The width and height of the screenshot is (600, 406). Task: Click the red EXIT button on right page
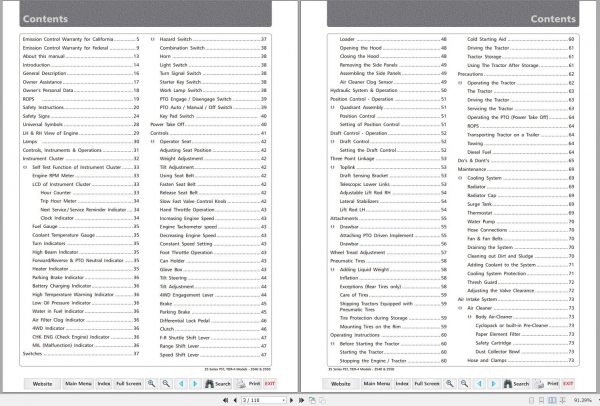tap(568, 383)
